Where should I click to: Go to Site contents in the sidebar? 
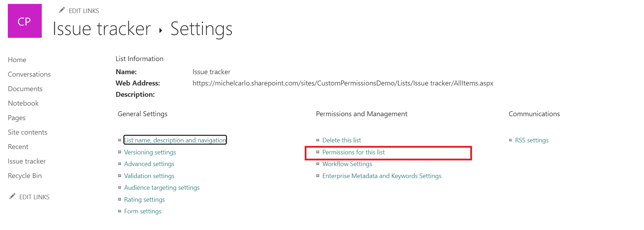[x=27, y=132]
